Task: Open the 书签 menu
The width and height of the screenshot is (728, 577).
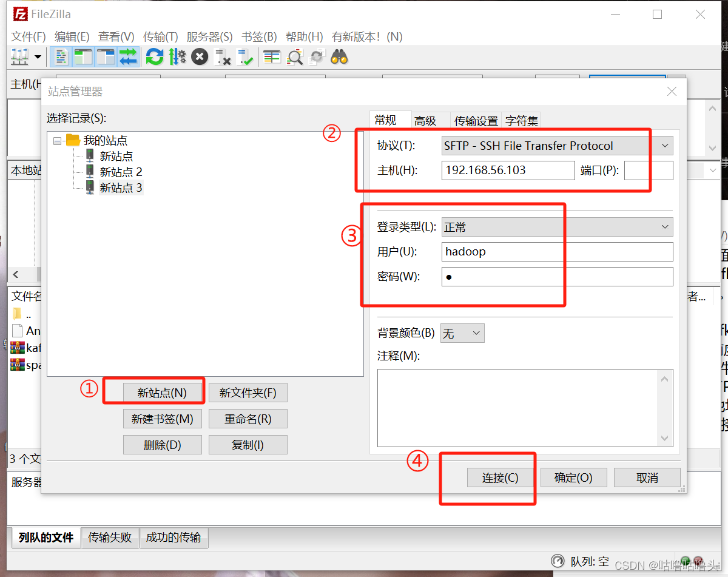Action: 259,36
